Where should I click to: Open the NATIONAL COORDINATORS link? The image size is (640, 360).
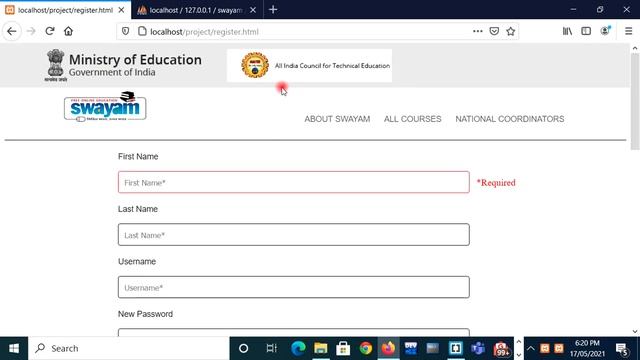click(510, 119)
